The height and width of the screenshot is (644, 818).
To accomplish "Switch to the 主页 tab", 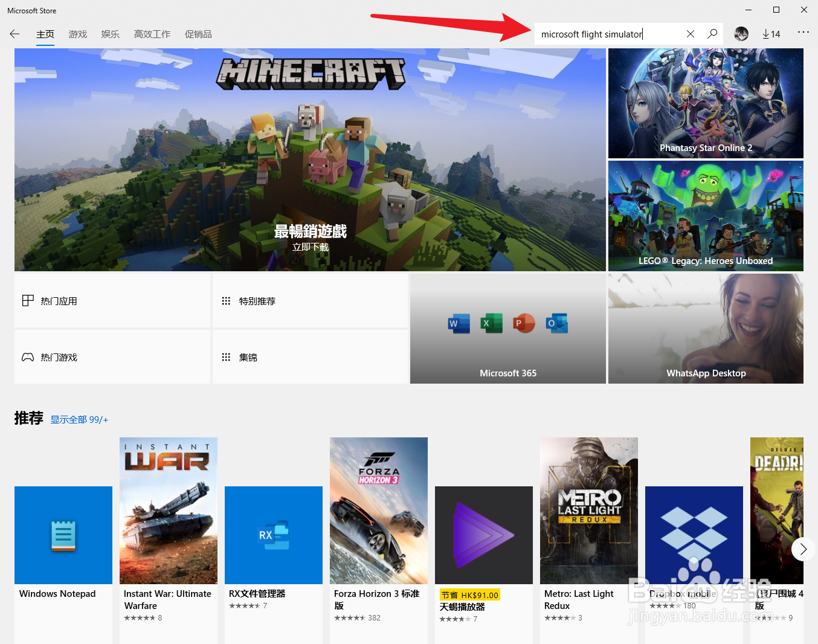I will pyautogui.click(x=45, y=34).
